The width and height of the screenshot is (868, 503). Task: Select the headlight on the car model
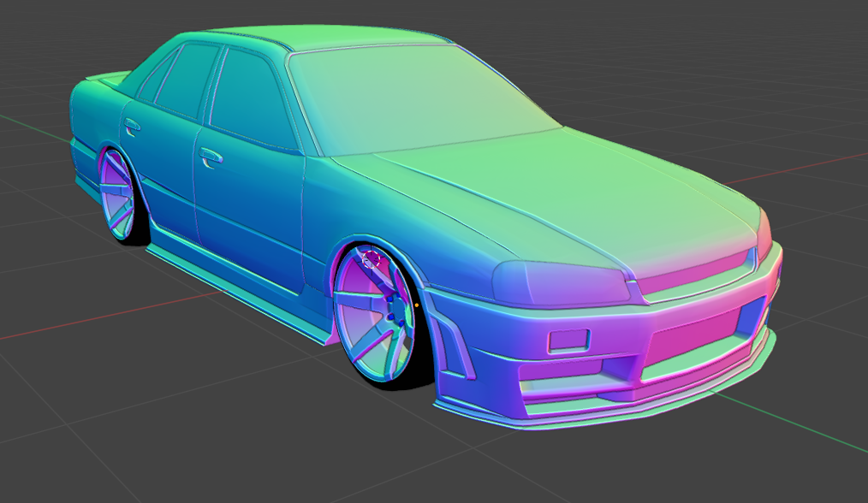(562, 283)
